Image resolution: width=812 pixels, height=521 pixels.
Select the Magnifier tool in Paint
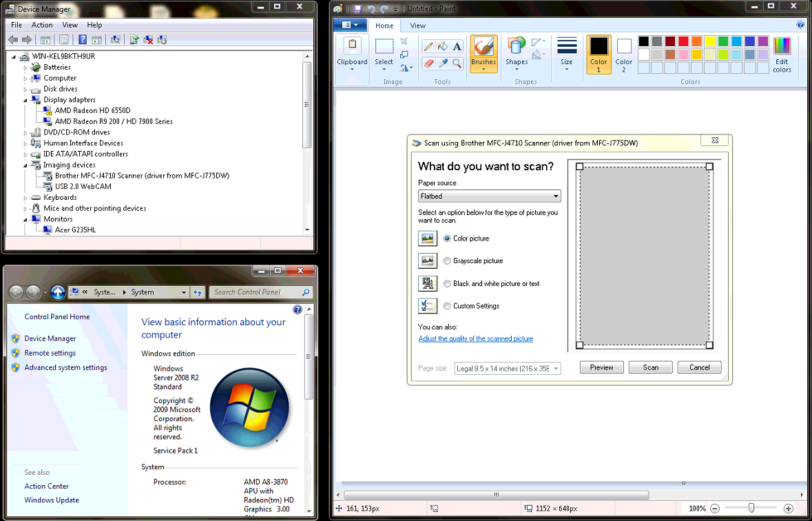click(456, 62)
